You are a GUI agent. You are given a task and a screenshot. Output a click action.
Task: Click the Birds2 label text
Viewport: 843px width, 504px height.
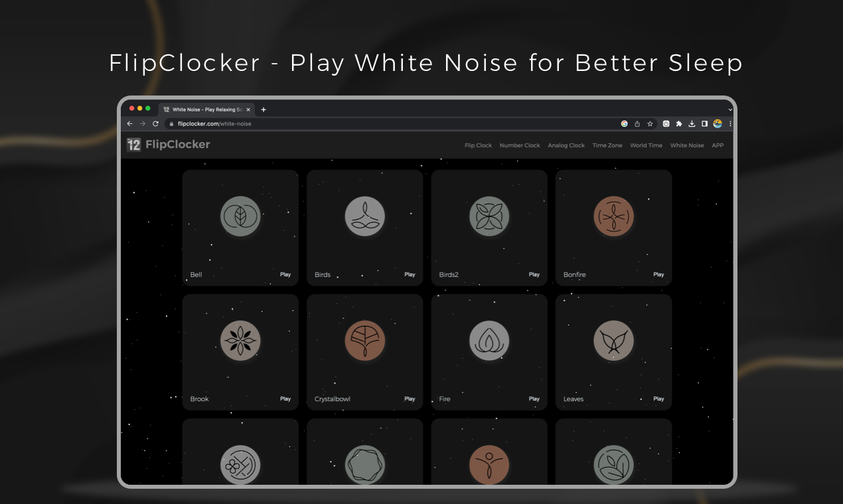point(449,275)
